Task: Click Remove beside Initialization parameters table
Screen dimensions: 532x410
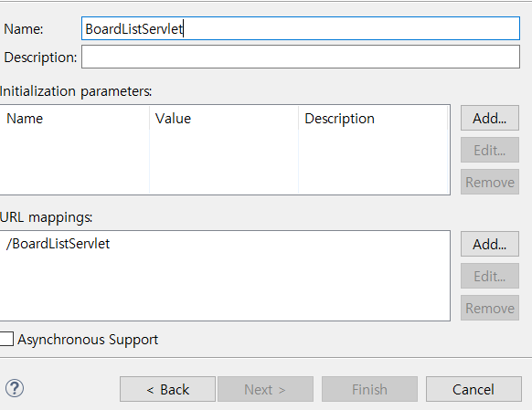Action: pos(490,182)
